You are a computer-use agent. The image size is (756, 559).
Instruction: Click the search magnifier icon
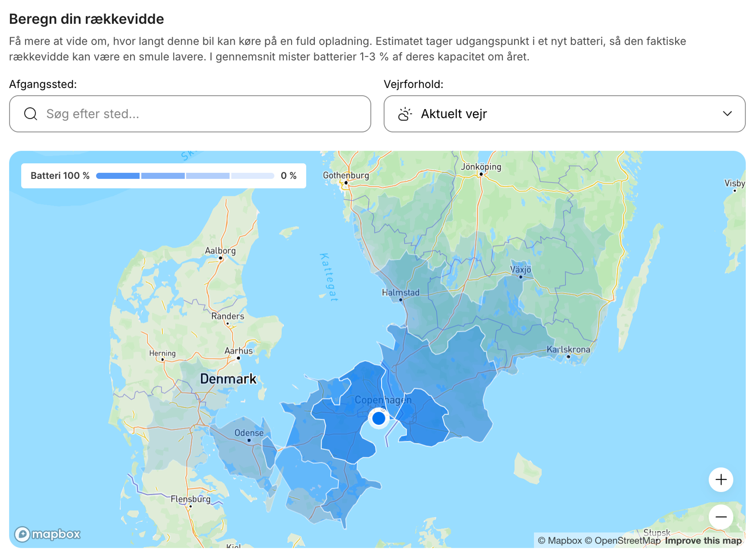click(x=31, y=114)
